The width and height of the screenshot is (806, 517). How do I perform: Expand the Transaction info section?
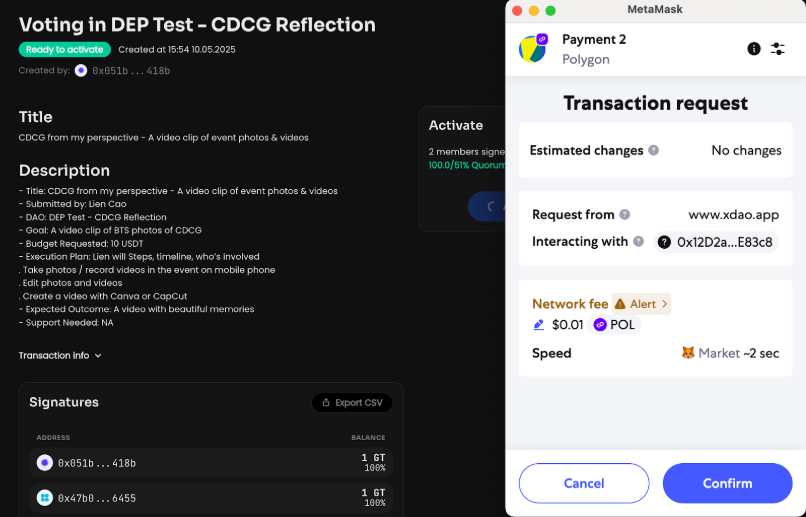[60, 356]
